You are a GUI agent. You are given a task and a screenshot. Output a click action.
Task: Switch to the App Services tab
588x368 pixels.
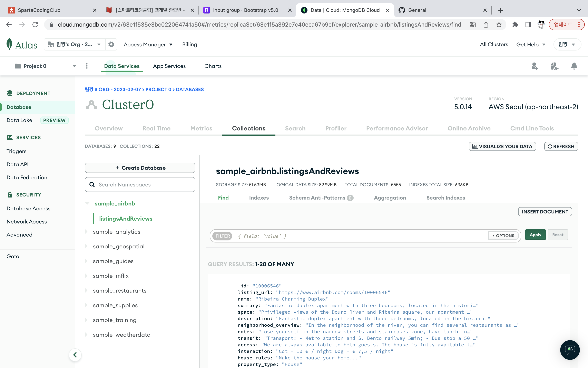click(169, 66)
